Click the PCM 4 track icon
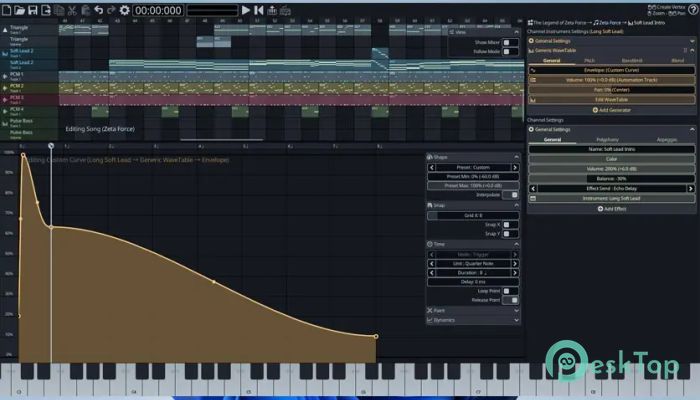 5,111
